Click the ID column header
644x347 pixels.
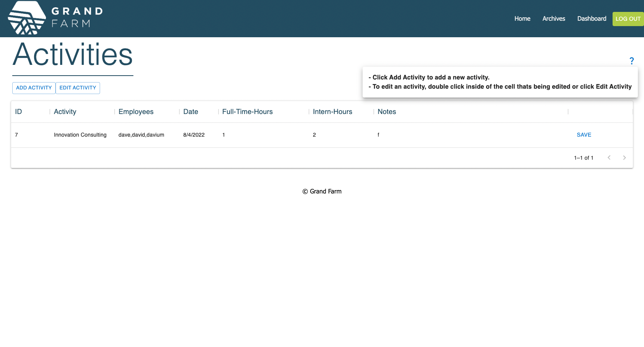(18, 112)
